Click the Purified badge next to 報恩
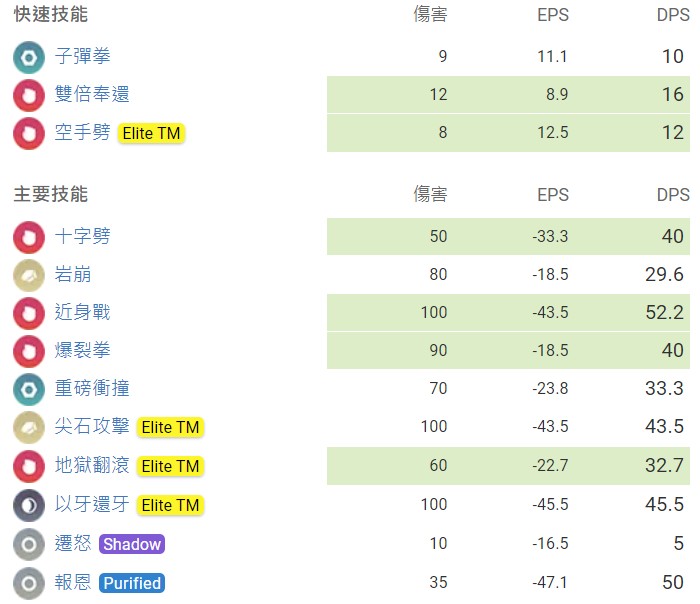700x604 pixels. (x=132, y=583)
